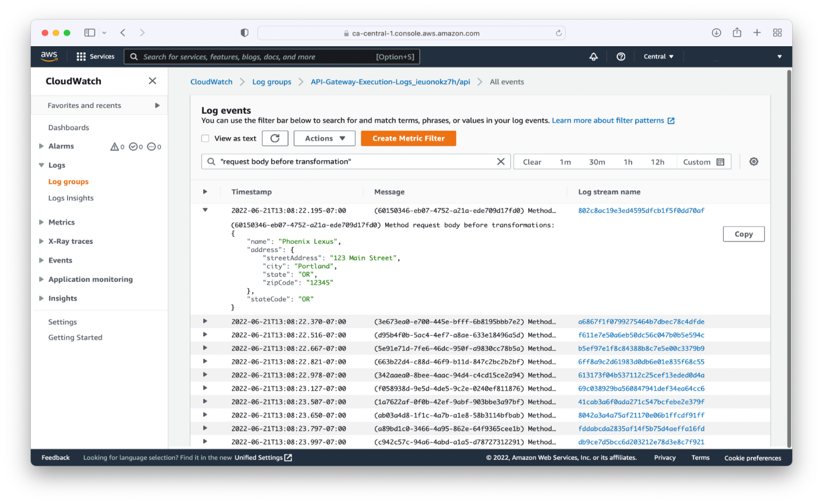Select the 1m time range
The height and width of the screenshot is (504, 823).
tap(565, 162)
